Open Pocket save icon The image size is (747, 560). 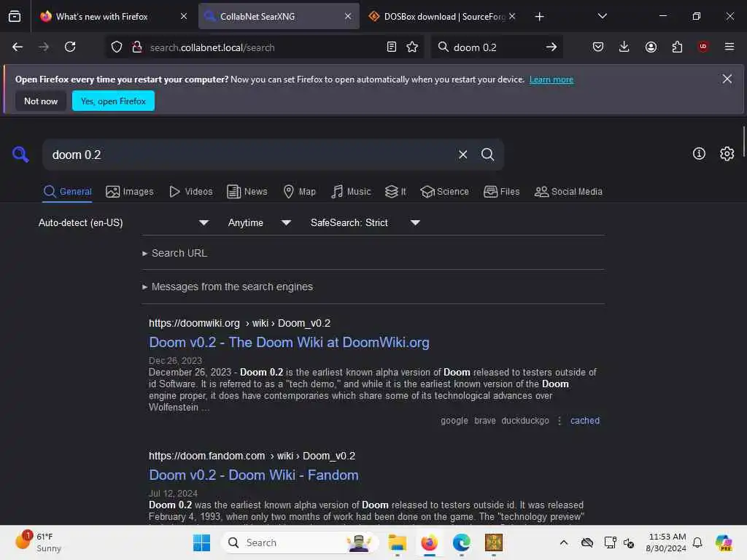[598, 47]
